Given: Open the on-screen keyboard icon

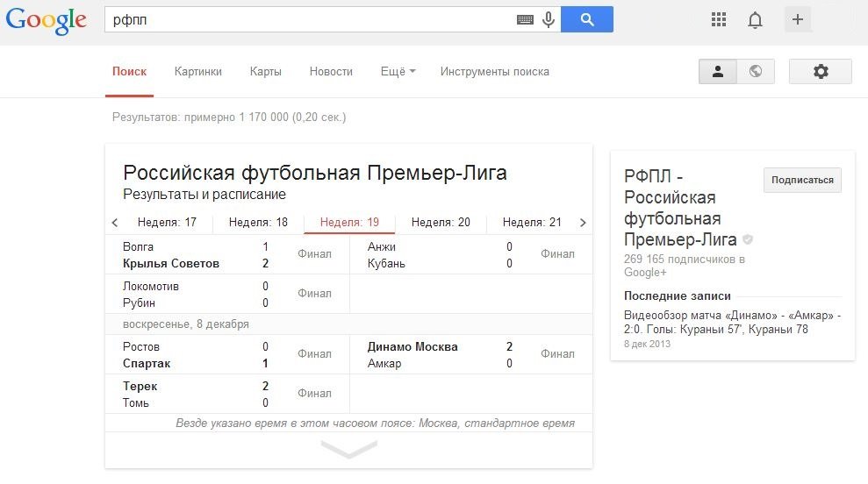Looking at the screenshot, I should (x=525, y=20).
